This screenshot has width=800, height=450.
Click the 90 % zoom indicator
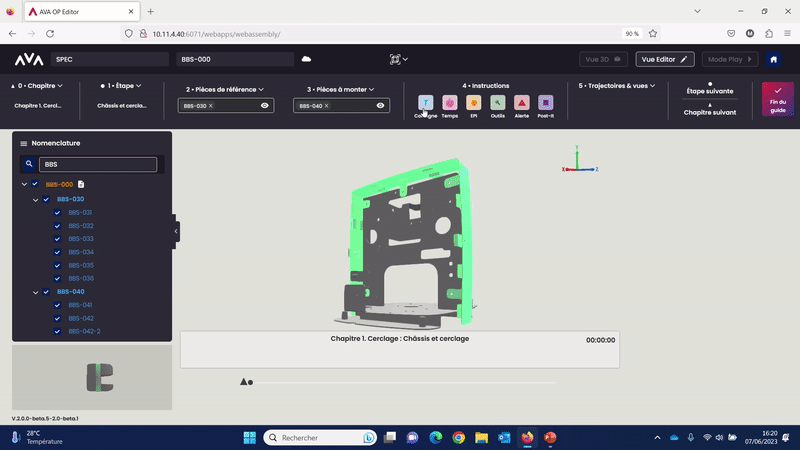click(632, 34)
